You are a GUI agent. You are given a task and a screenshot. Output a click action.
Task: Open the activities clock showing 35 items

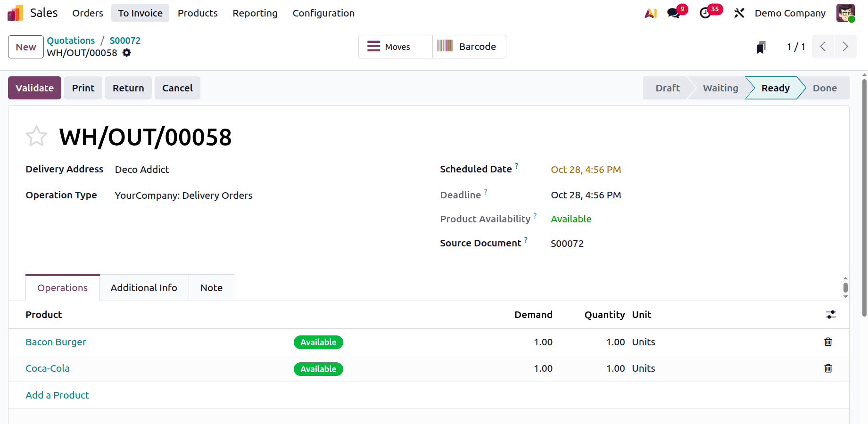(704, 13)
